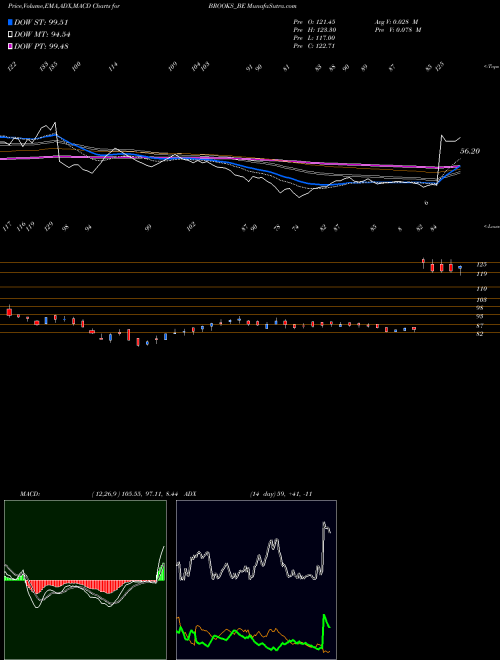Select the 'Pre H: 123.30' high value
The width and height of the screenshot is (500, 660).
tap(314, 30)
